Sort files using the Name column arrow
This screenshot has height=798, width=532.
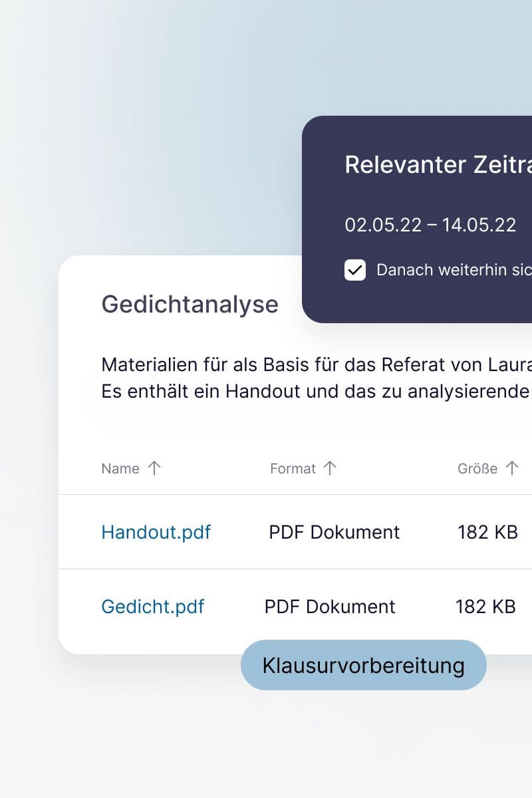pos(154,468)
